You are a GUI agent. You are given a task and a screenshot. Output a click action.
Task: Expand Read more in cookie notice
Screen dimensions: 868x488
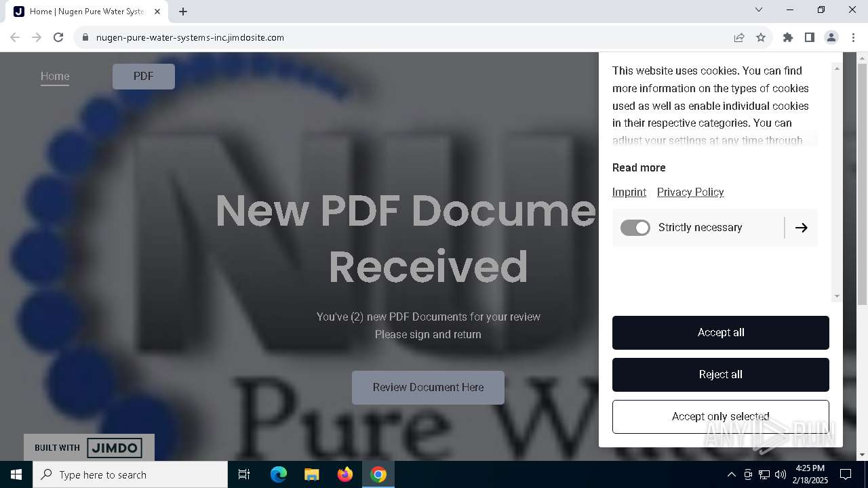639,167
